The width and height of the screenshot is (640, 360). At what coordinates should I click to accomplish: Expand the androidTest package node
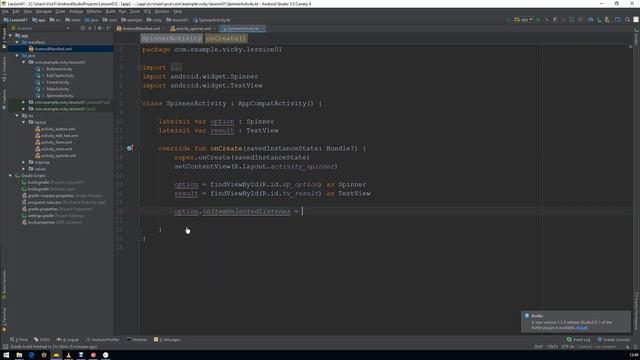pyautogui.click(x=24, y=102)
